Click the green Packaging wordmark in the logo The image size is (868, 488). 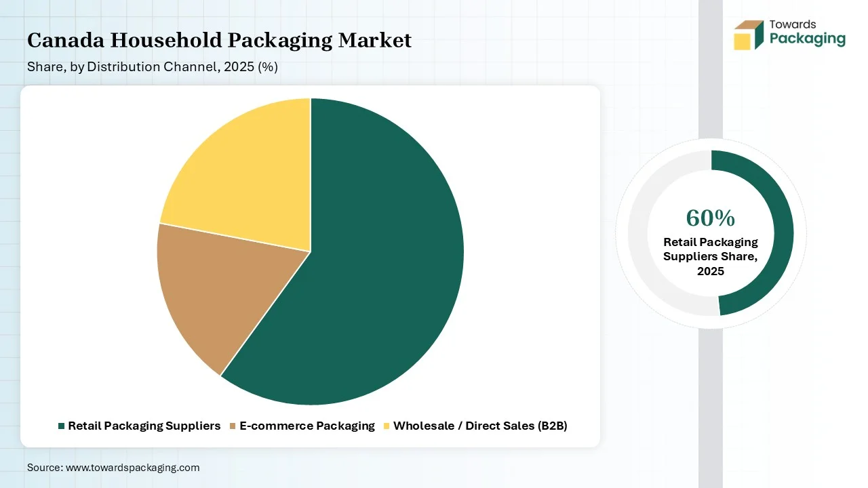pyautogui.click(x=807, y=39)
